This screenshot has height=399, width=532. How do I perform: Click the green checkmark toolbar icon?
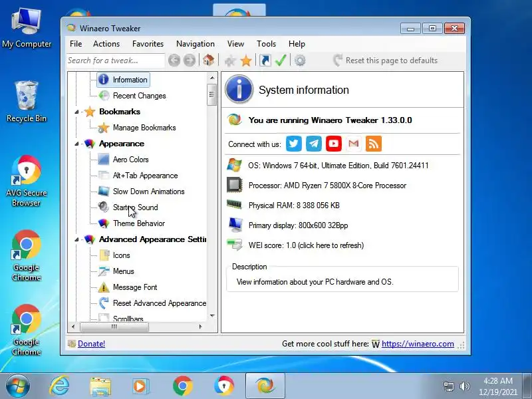pyautogui.click(x=281, y=61)
